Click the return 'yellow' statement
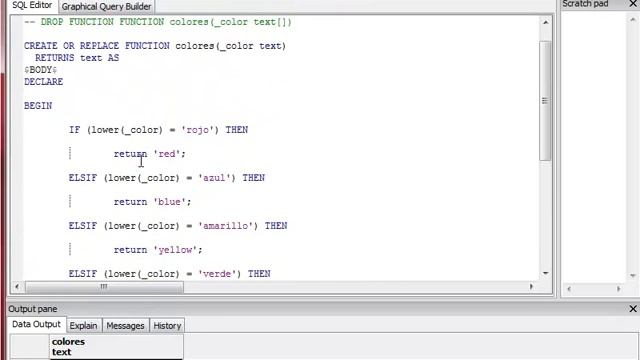The height and width of the screenshot is (360, 640). pos(158,250)
